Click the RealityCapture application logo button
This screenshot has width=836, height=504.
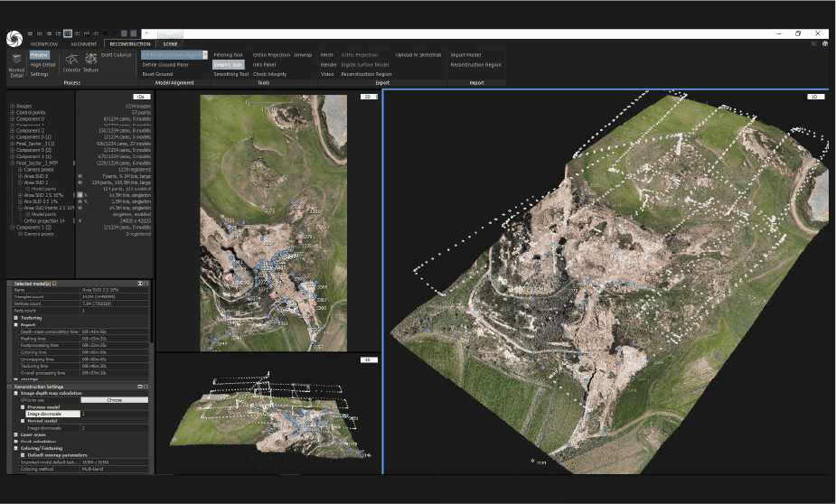point(14,38)
